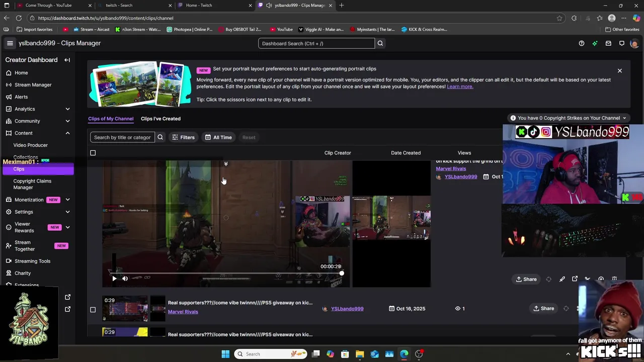
Task: Open the inbox mail icon
Action: 608,43
